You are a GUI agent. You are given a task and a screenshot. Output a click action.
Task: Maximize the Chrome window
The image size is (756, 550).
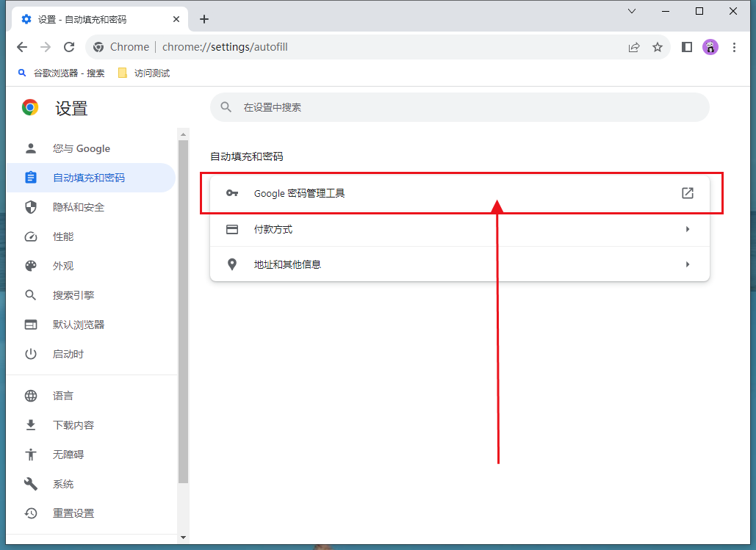coord(699,11)
